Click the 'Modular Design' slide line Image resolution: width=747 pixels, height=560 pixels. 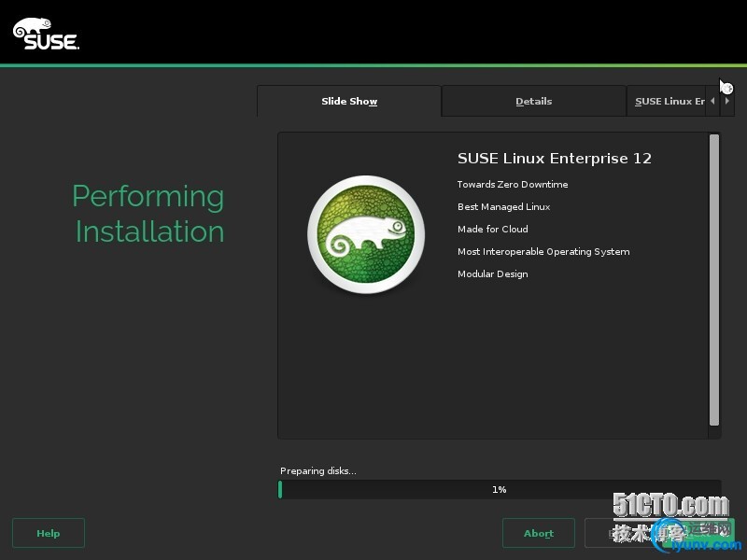pyautogui.click(x=492, y=274)
